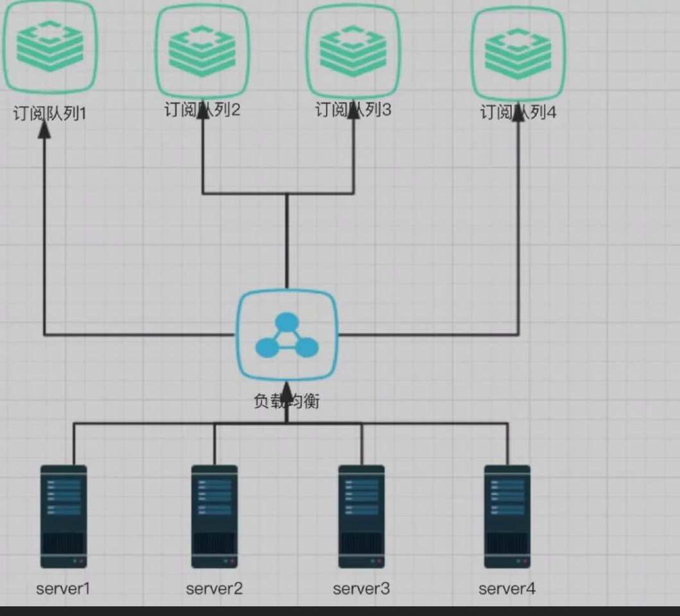Click the 负载均衡 text label
The height and width of the screenshot is (616, 680).
click(x=287, y=401)
